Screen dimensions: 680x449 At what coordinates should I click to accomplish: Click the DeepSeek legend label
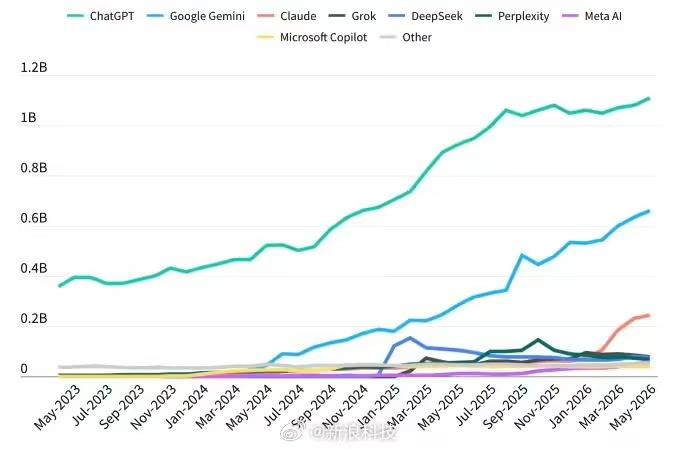(x=437, y=16)
